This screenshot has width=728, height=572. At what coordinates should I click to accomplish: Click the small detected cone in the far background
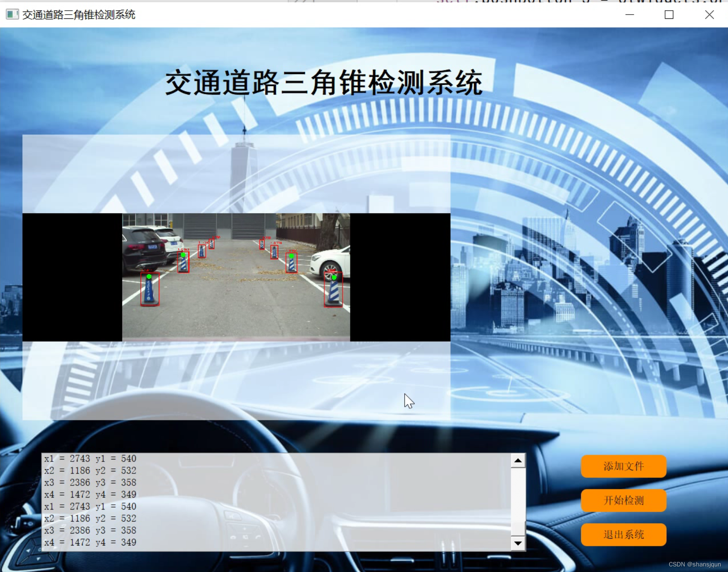click(x=211, y=244)
